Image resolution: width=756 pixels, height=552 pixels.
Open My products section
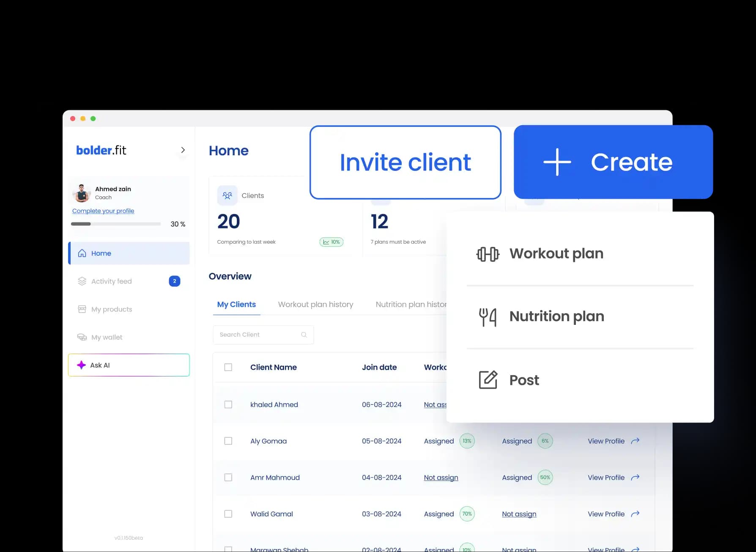click(x=111, y=309)
